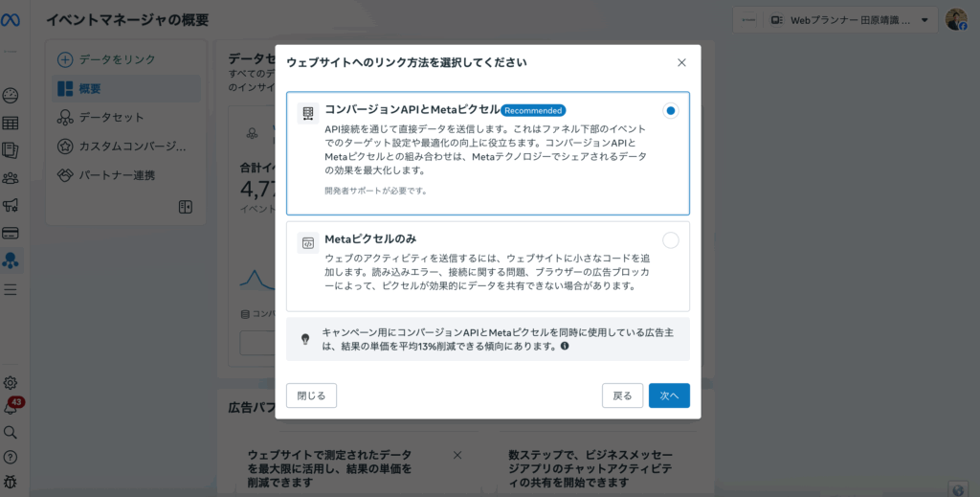Open the help question mark icon
The image size is (980, 497).
click(11, 457)
